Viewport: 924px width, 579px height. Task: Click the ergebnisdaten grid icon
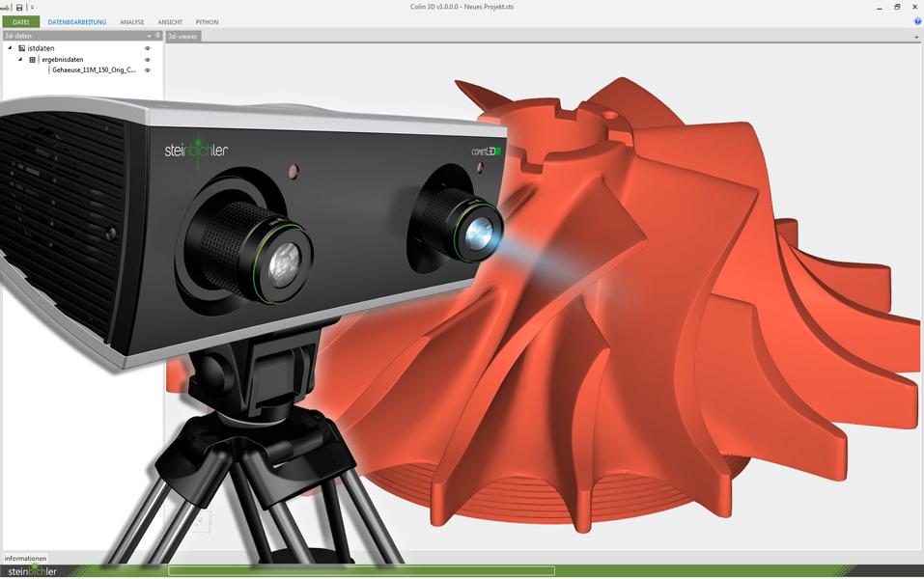(x=33, y=60)
